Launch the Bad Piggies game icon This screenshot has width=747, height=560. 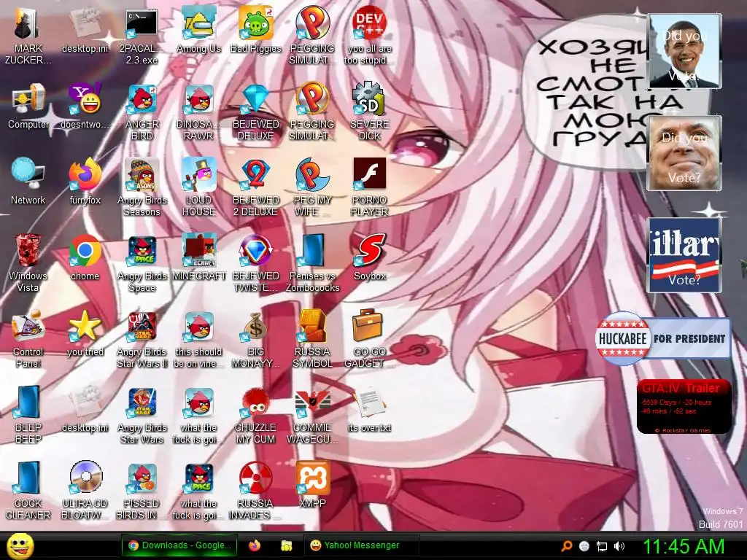click(256, 30)
